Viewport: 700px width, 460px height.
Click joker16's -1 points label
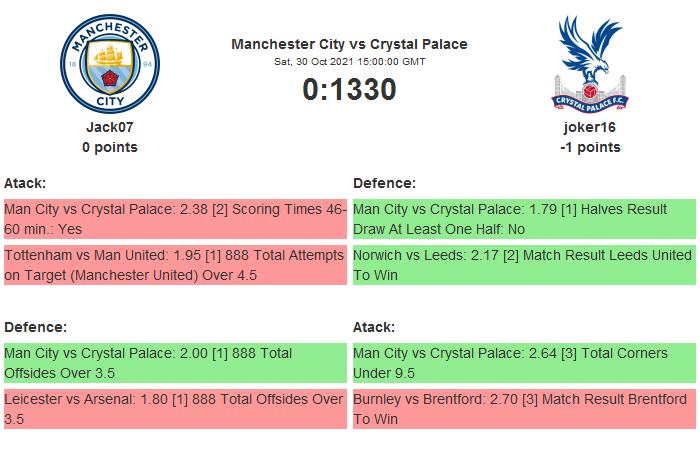coord(590,147)
